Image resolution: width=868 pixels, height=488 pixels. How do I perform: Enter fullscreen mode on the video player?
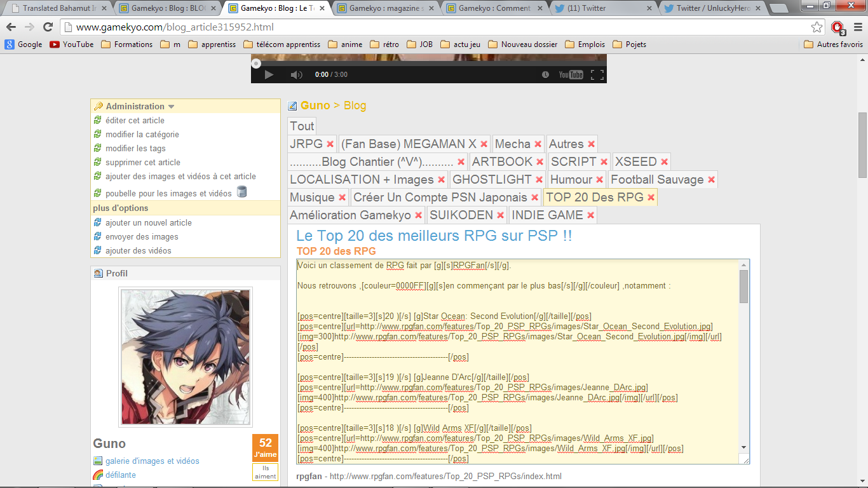pos(597,75)
